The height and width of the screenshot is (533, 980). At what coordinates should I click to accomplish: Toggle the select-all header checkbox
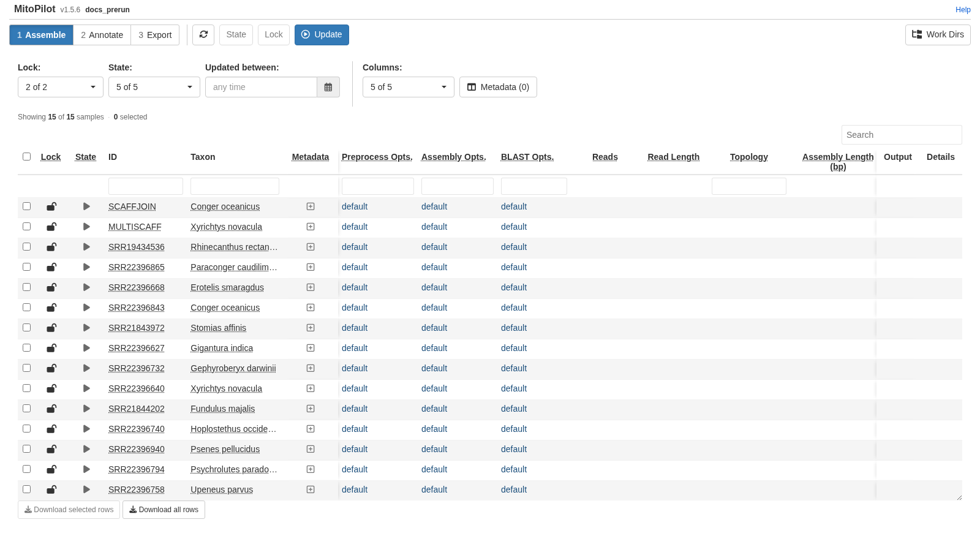point(26,157)
